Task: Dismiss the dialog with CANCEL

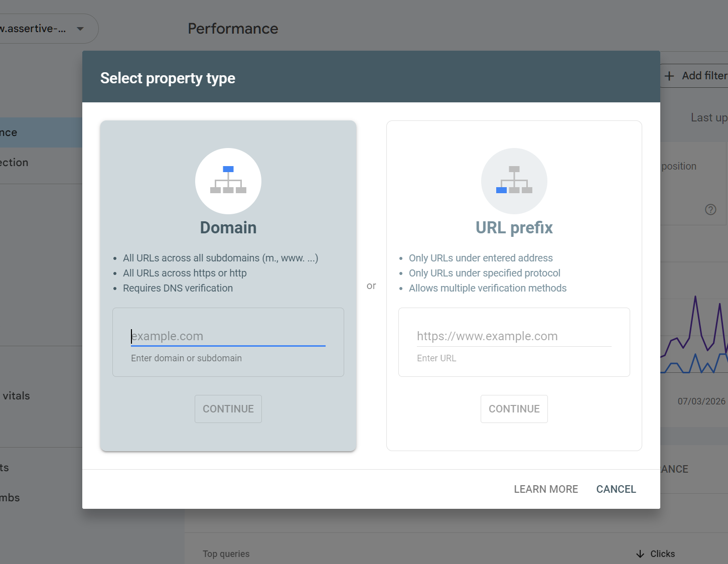Action: tap(616, 489)
